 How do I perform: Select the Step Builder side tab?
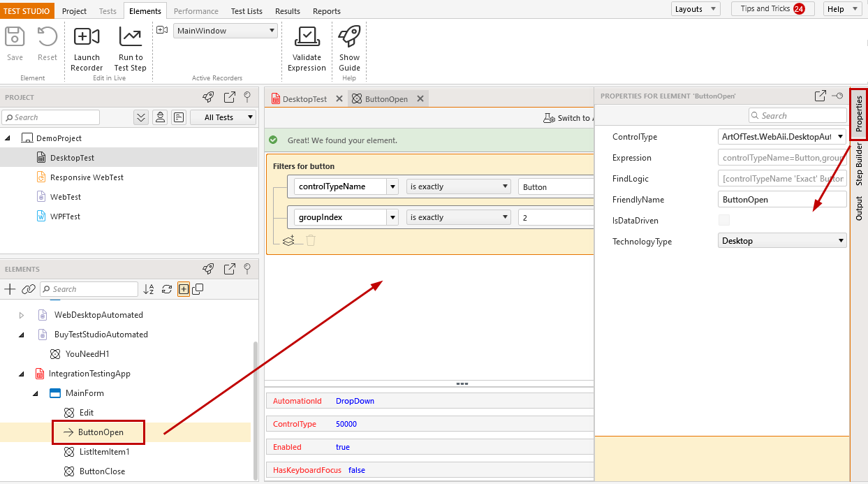860,166
